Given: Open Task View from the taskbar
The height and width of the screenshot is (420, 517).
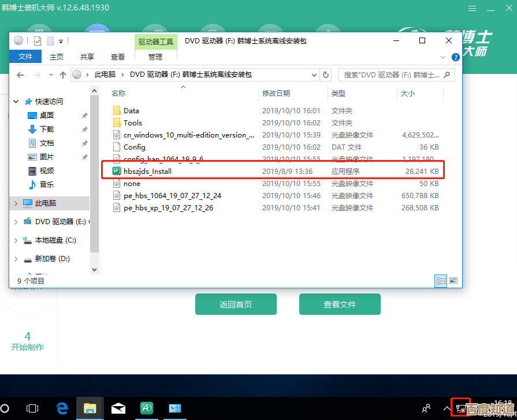Looking at the screenshot, I should point(34,408).
